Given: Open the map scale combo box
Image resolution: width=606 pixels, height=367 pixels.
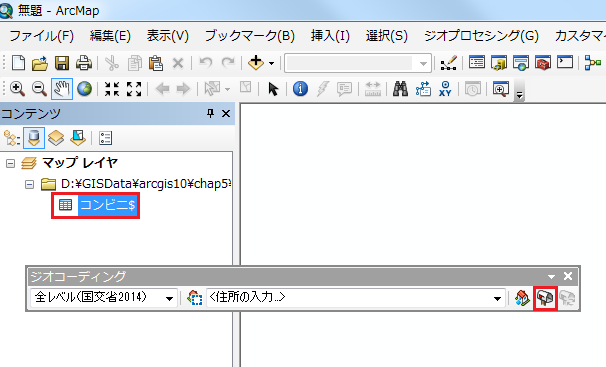Looking at the screenshot, I should coord(358,63).
